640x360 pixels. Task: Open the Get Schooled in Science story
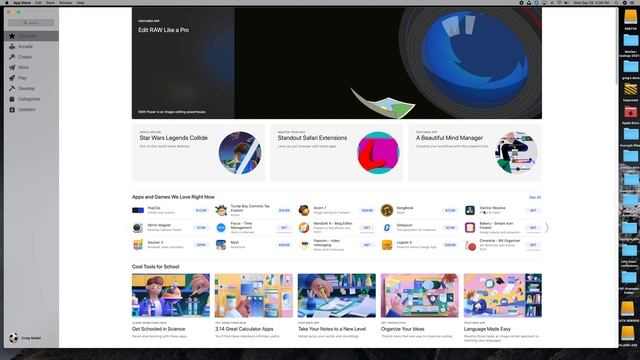pos(171,306)
